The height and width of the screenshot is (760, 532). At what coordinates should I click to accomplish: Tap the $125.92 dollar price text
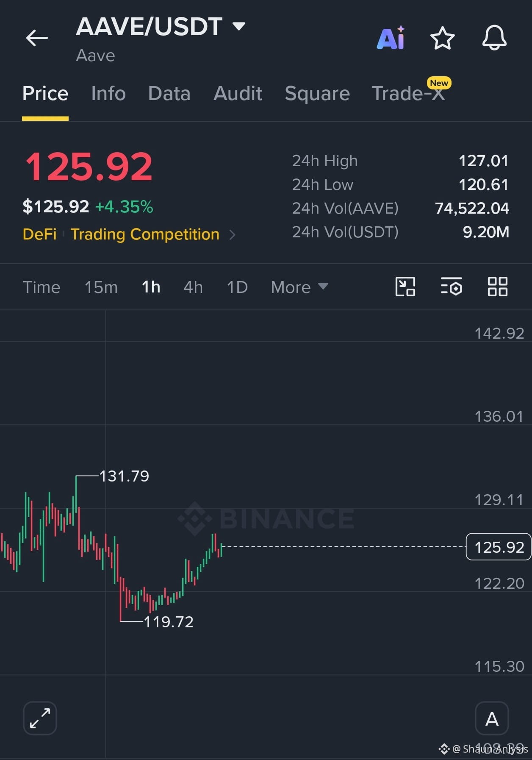[x=56, y=207]
